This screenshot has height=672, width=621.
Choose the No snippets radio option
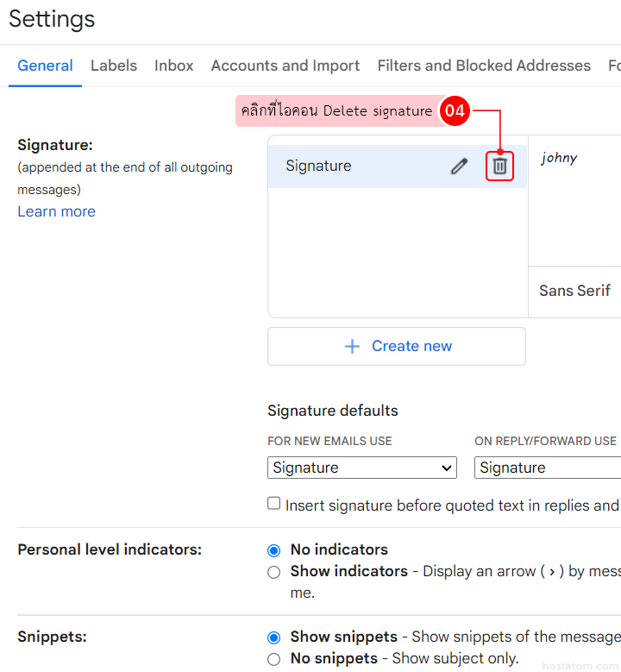tap(274, 659)
